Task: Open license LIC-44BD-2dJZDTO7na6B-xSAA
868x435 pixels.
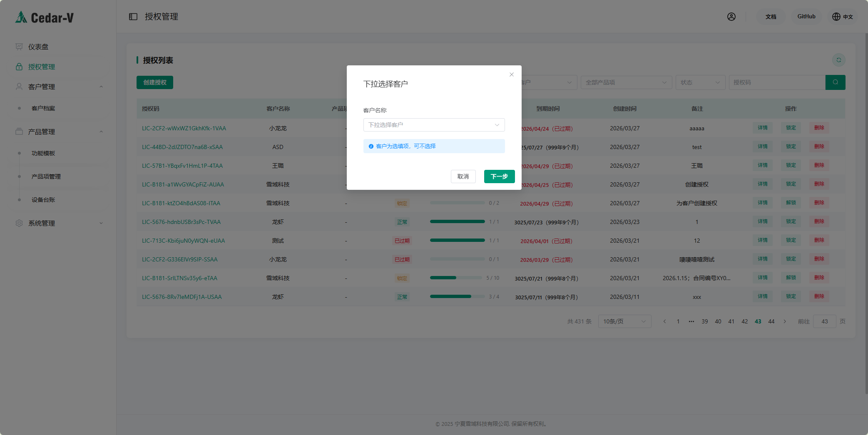Action: coord(182,147)
